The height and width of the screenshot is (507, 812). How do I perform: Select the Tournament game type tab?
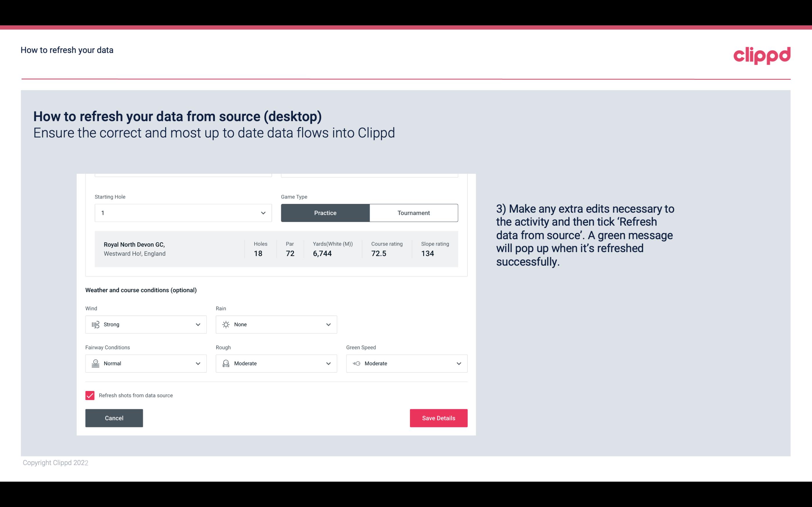[x=413, y=213]
